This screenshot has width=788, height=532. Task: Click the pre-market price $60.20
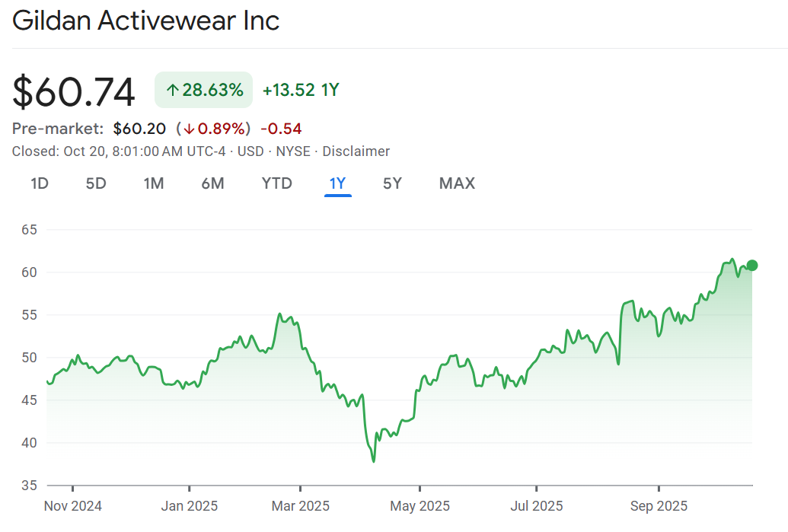coord(140,129)
